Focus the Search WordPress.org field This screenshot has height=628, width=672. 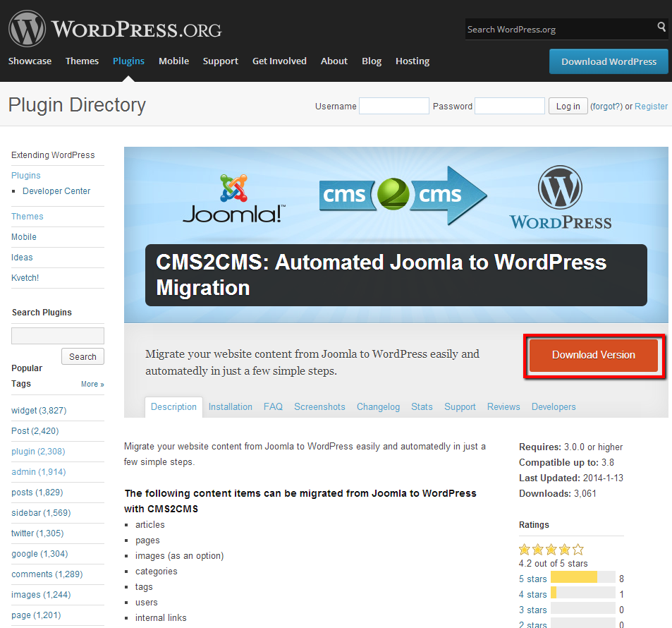click(x=561, y=29)
